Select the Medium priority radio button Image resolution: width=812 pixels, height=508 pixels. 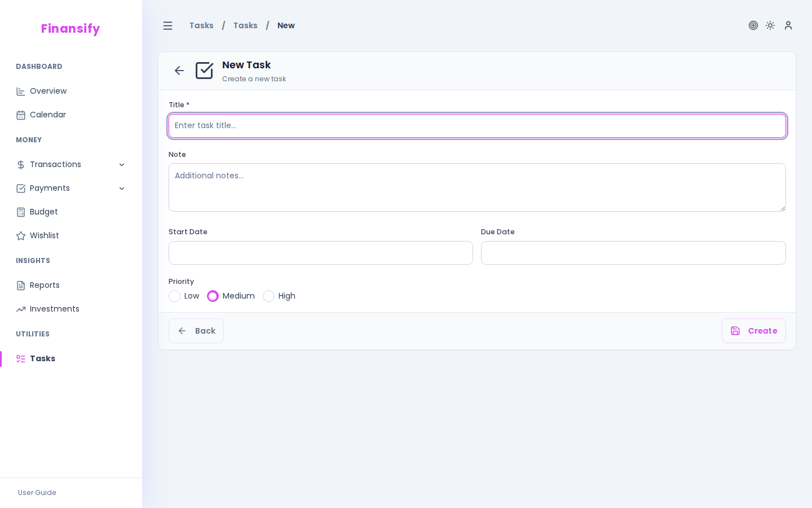tap(213, 296)
